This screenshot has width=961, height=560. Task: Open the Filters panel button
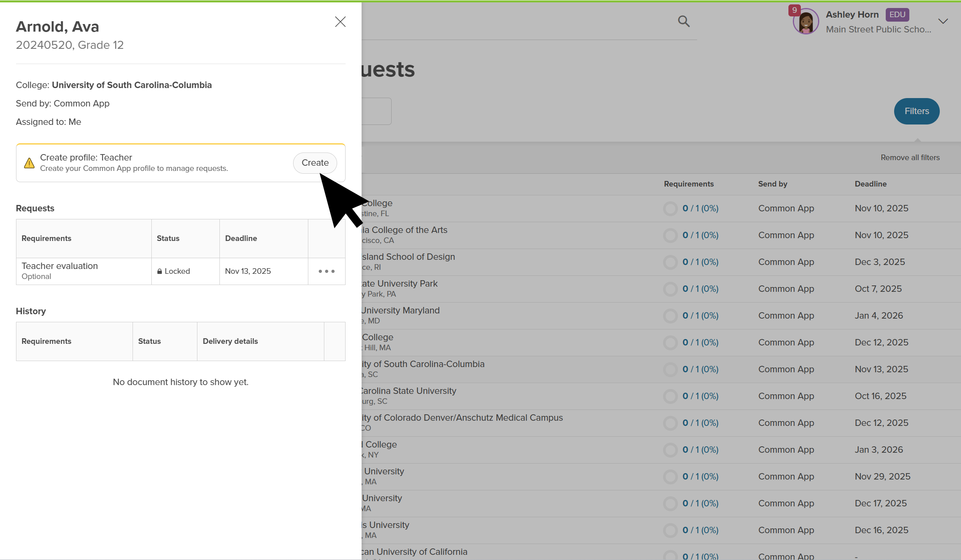917,111
